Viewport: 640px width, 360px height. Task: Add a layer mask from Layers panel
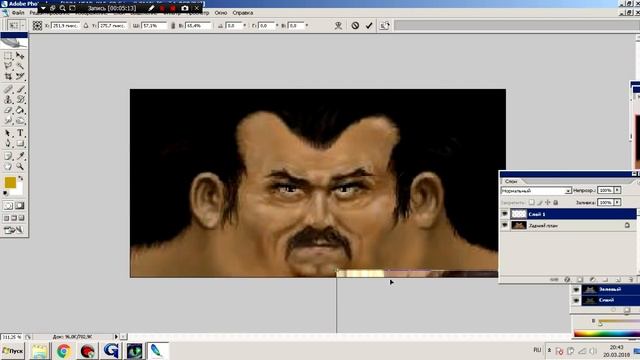click(x=580, y=280)
